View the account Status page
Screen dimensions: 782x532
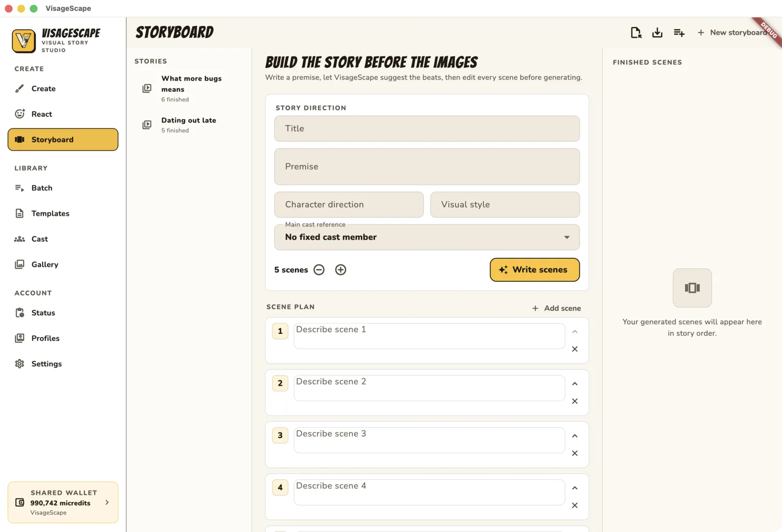(63, 313)
